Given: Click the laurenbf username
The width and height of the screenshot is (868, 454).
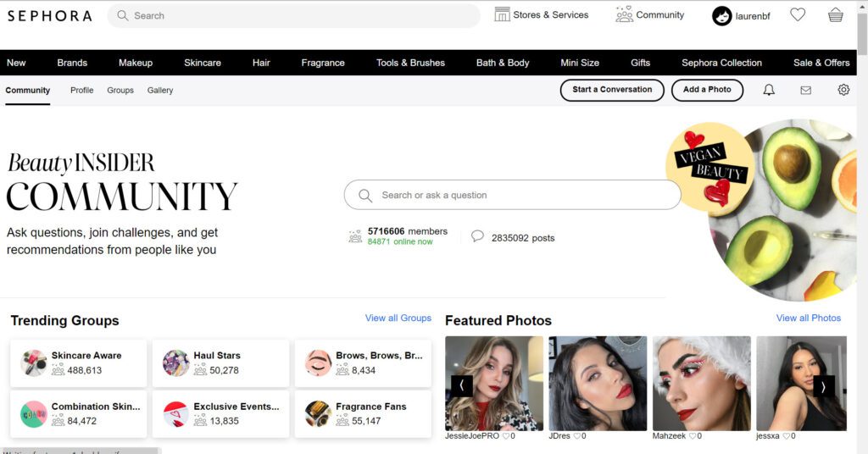Looking at the screenshot, I should pos(753,16).
